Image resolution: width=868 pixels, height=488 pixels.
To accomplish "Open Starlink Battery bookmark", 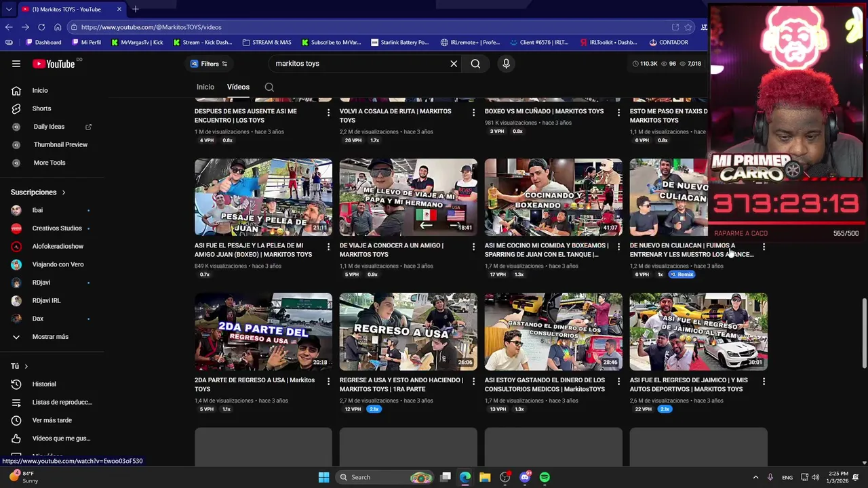I will point(399,42).
